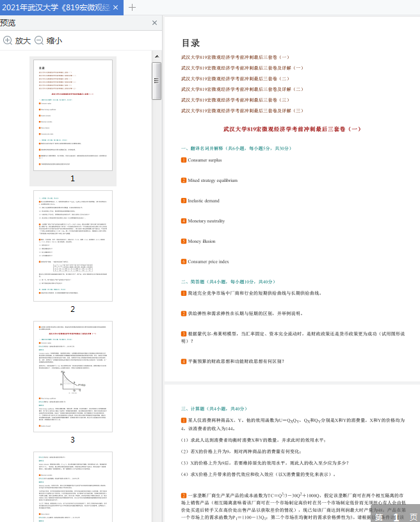Open TOC link 三套卷及详解（一）

(x=242, y=68)
